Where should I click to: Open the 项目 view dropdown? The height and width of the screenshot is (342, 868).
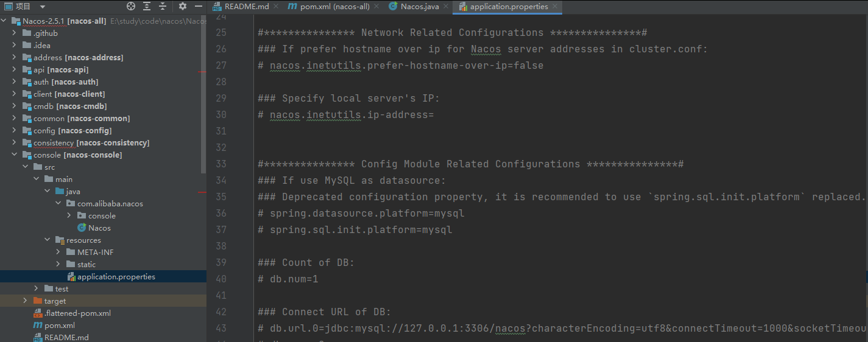click(42, 7)
